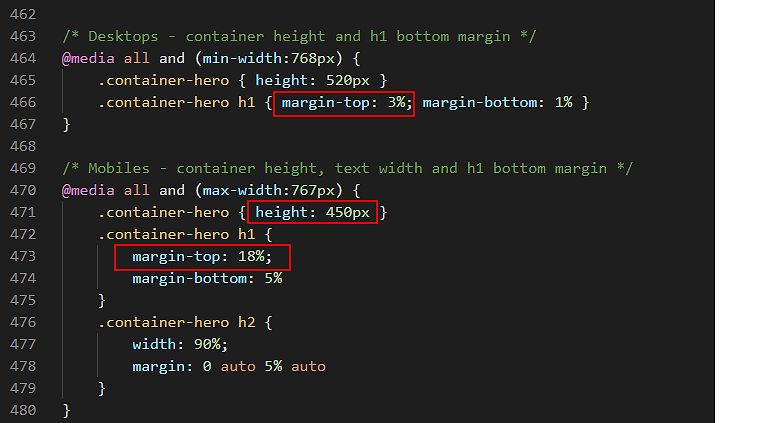Click the highlighted margin-top: 18% declaration
The width and height of the screenshot is (760, 423).
(202, 257)
